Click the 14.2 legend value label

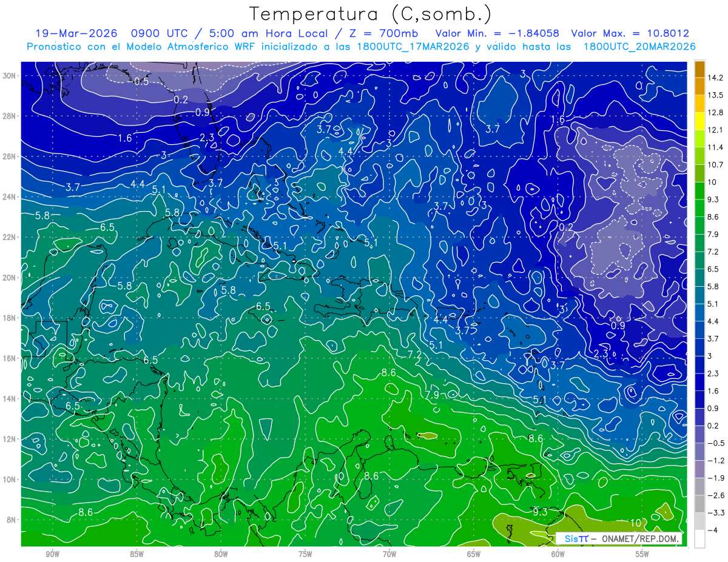point(717,78)
